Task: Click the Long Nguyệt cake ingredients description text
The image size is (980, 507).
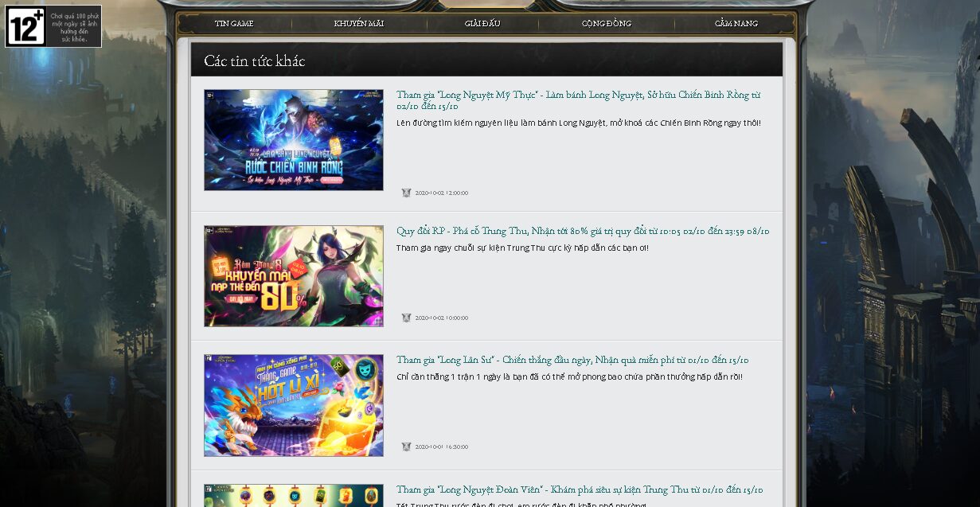Action: 579,123
